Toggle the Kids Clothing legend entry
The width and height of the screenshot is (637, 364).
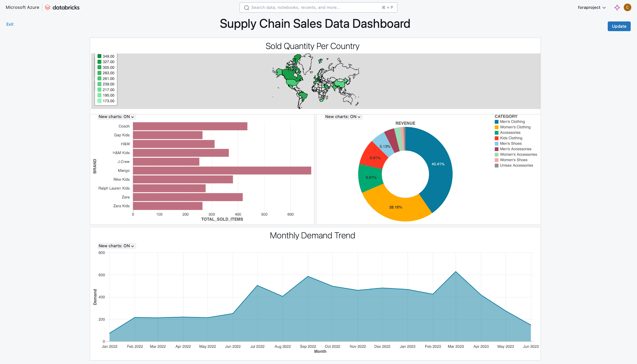coord(511,138)
